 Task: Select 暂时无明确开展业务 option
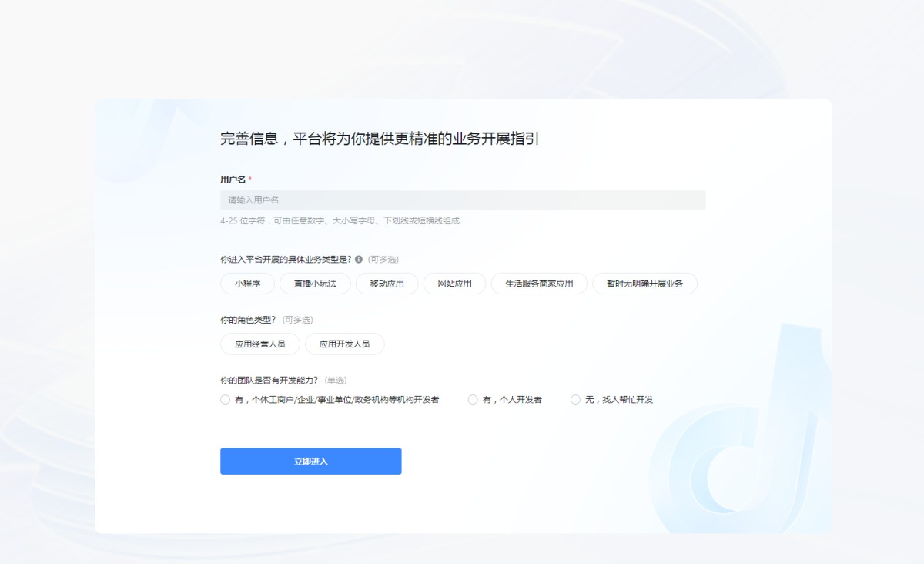coord(644,284)
